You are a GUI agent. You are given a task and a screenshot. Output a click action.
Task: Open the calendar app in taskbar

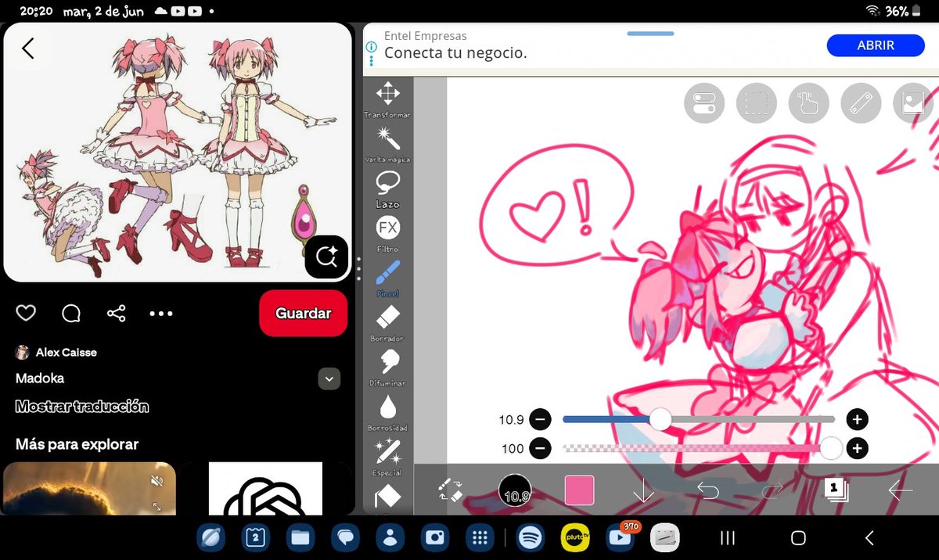[256, 537]
